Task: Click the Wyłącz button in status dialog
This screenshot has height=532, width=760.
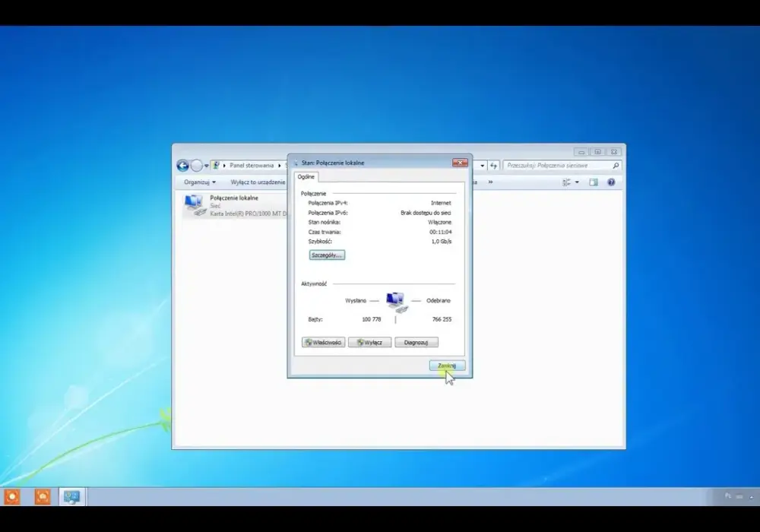Action: point(369,342)
